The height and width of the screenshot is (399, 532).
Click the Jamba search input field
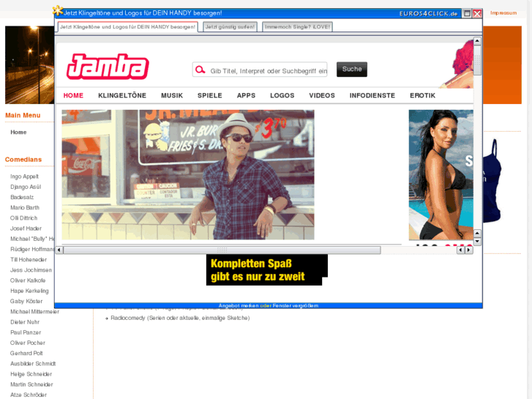point(260,70)
